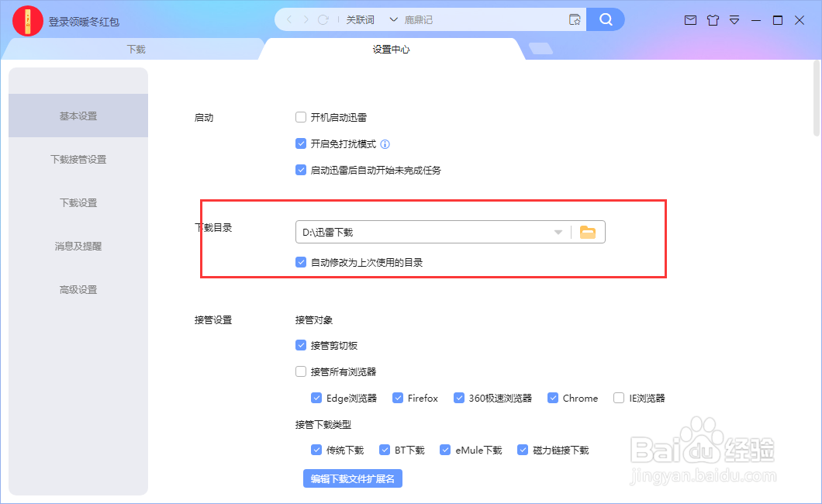This screenshot has width=822, height=504.
Task: Select the 设置中心 tab
Action: (391, 50)
